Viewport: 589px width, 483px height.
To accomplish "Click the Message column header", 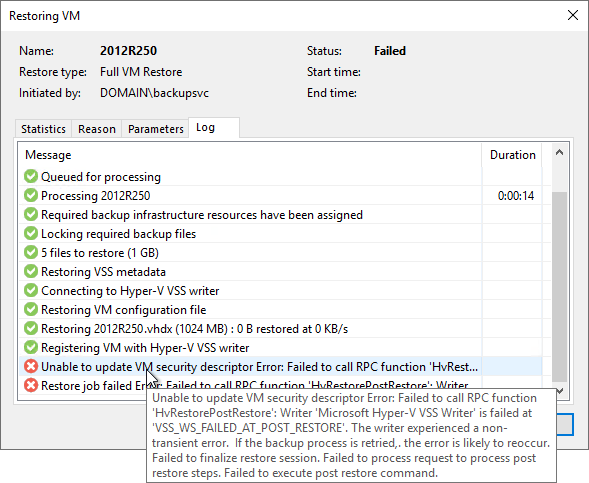I will click(x=250, y=155).
